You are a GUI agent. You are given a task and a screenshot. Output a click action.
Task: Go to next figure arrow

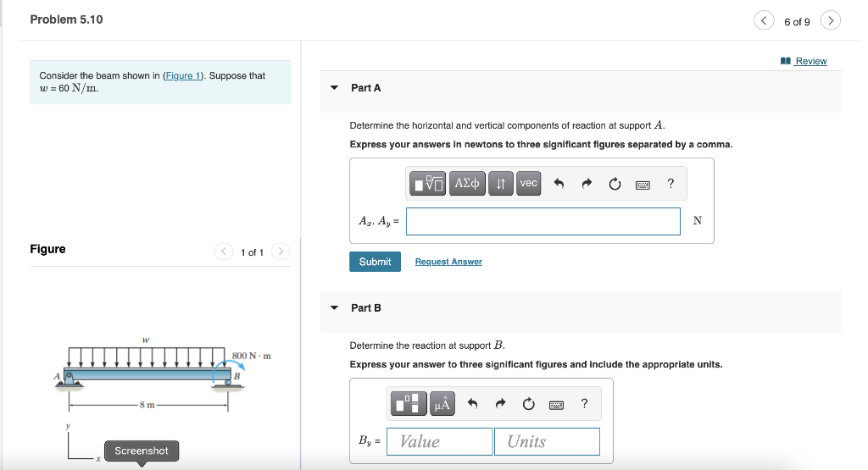pyautogui.click(x=281, y=252)
